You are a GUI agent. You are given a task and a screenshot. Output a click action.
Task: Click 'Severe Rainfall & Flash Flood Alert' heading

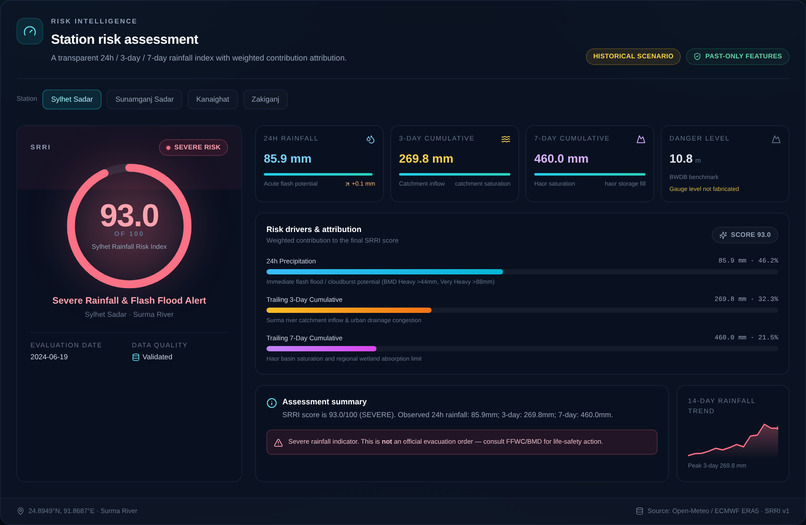click(129, 301)
